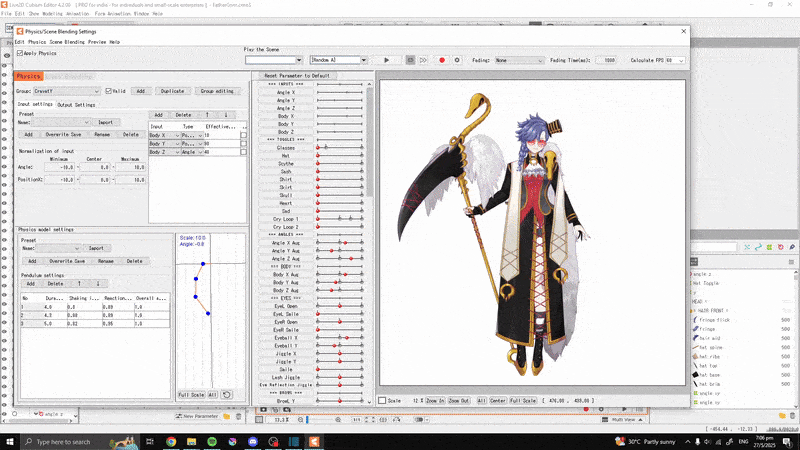Move the pendulum row down with the arrow
Viewport: 800px width, 450px height.
(97, 284)
